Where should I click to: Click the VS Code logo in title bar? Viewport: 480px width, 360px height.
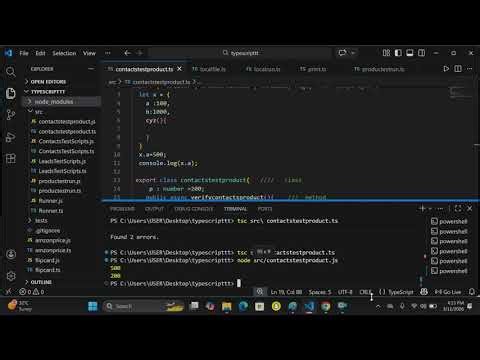point(8,53)
